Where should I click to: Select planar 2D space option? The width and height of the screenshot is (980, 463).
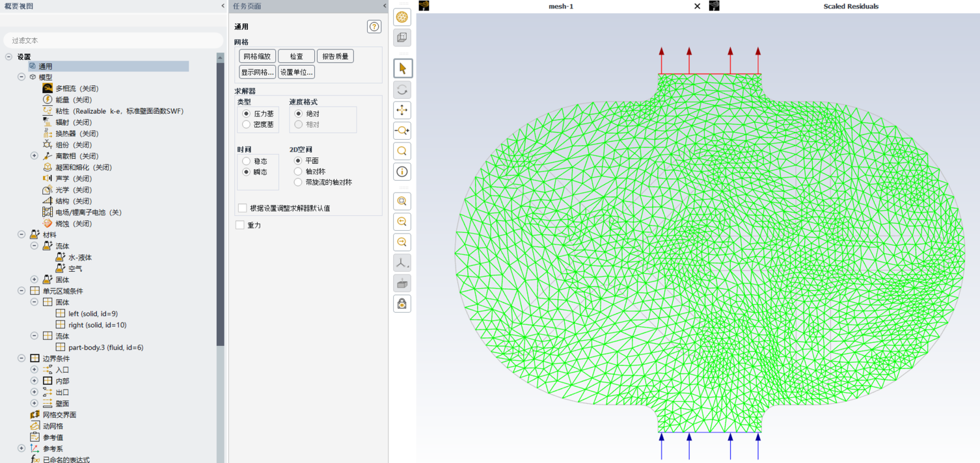coord(298,161)
